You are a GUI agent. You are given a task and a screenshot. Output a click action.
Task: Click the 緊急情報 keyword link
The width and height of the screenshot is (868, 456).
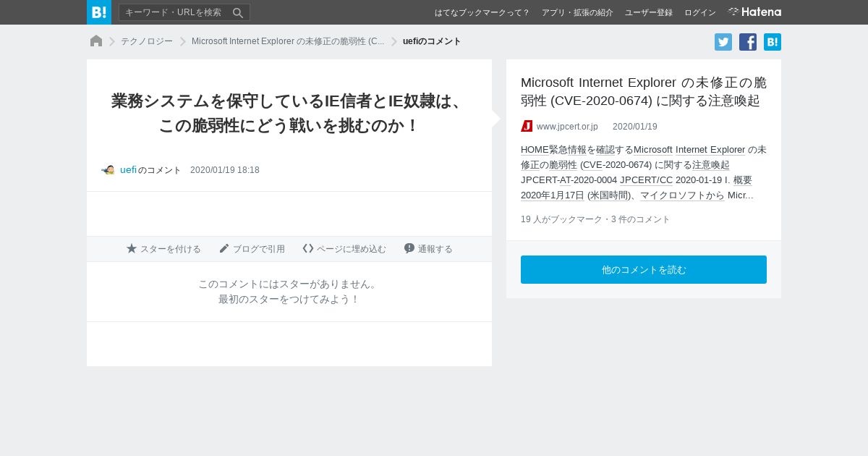pyautogui.click(x=568, y=150)
